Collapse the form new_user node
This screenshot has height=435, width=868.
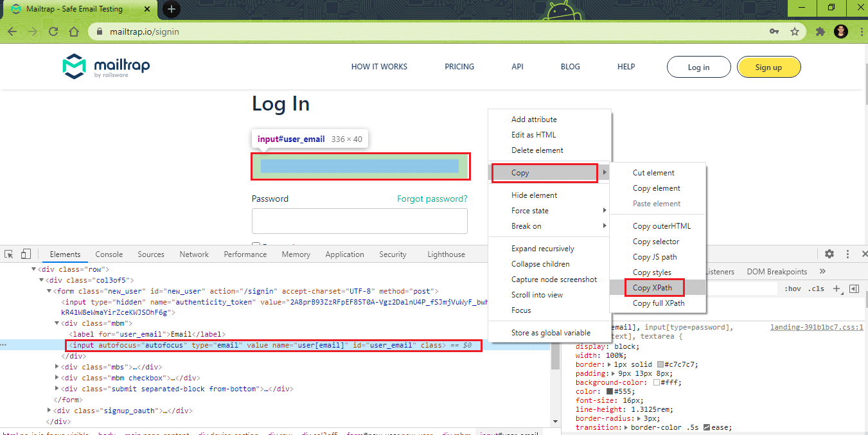pyautogui.click(x=50, y=291)
